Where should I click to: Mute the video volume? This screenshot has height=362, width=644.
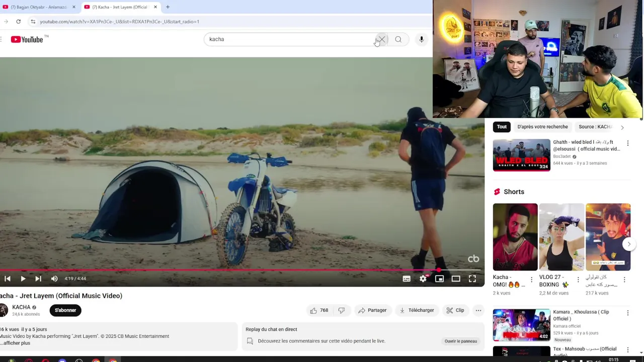point(54,279)
